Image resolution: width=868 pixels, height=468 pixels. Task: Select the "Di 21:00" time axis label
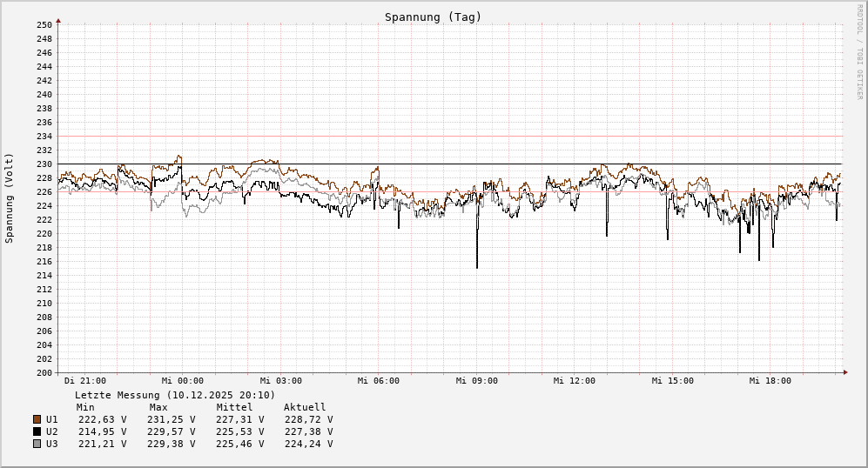click(84, 381)
